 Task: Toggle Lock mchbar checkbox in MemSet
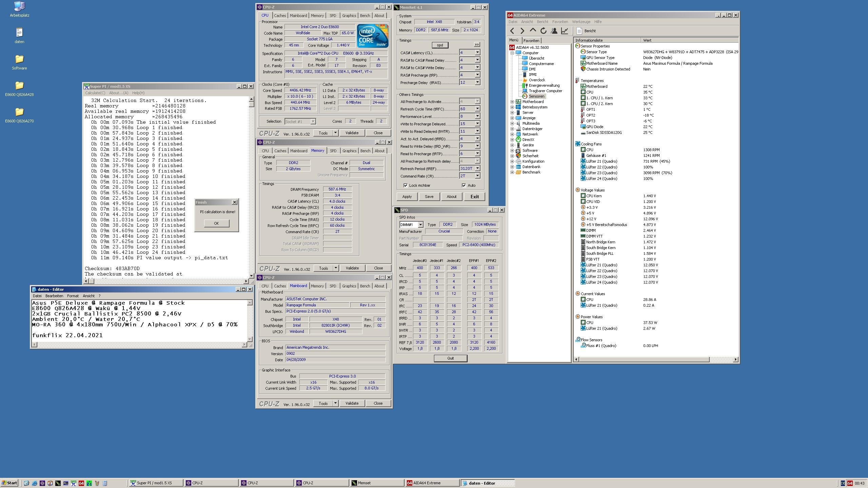(x=406, y=185)
